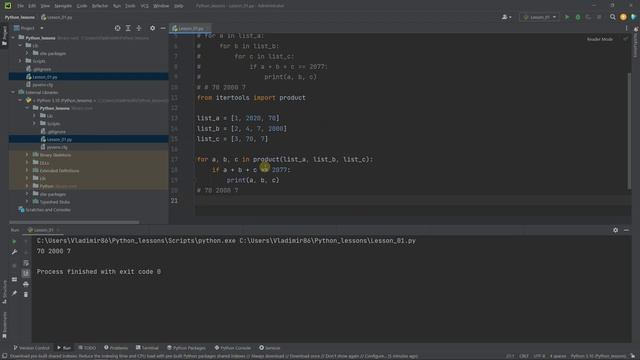The width and height of the screenshot is (640, 360).
Task: Expand the Scripts folder in the project tree
Action: click(20, 61)
